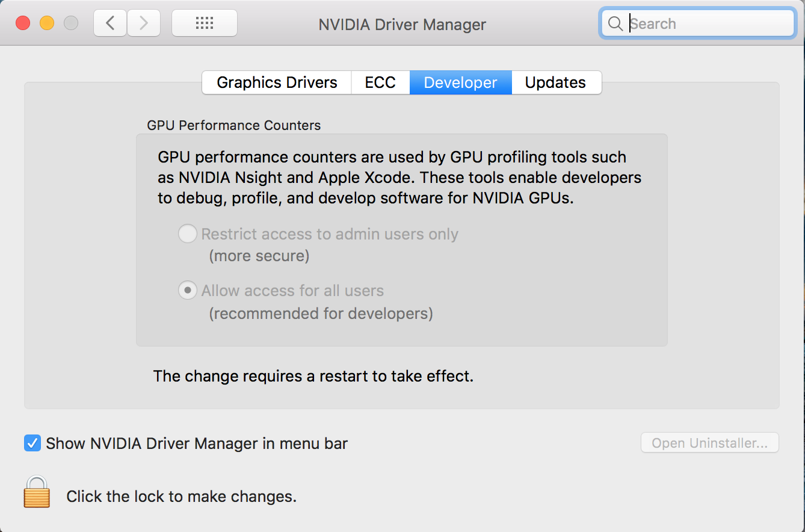Click '(recommended for developers)' caption
The image size is (805, 532).
pyautogui.click(x=321, y=314)
